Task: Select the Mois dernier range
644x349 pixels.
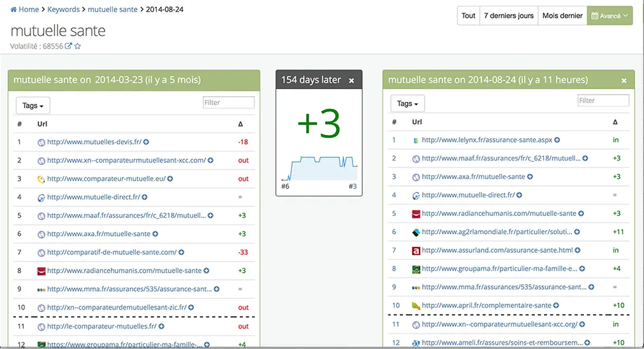Action: (x=562, y=15)
